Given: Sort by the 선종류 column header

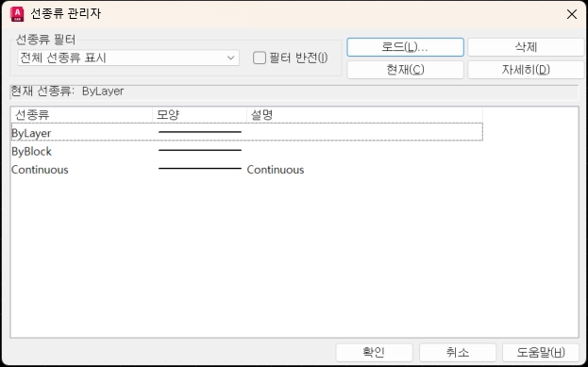Looking at the screenshot, I should point(82,115).
